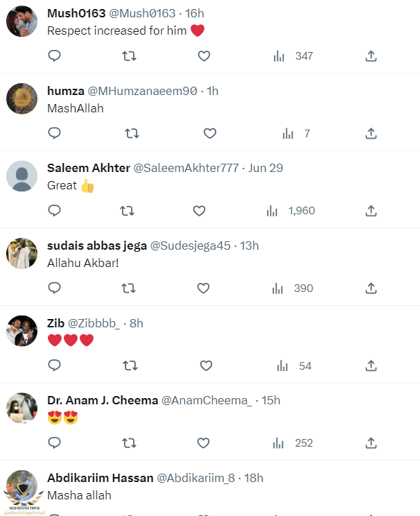
Task: Retweet Mush0163's "Respect increased" tweet
Action: tap(129, 56)
